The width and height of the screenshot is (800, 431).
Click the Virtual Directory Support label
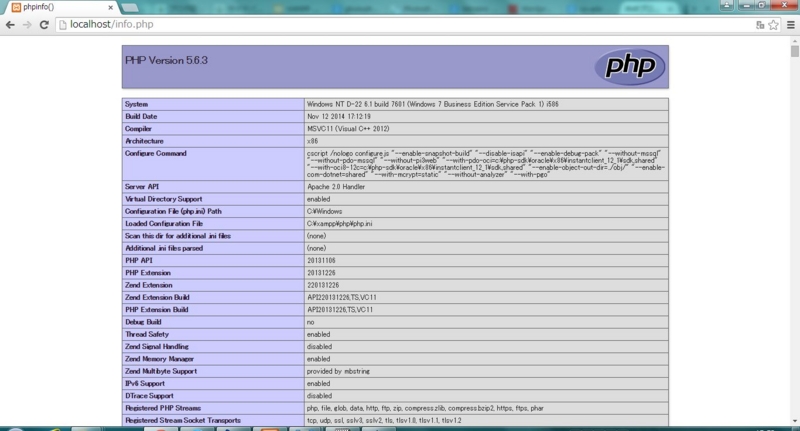163,199
